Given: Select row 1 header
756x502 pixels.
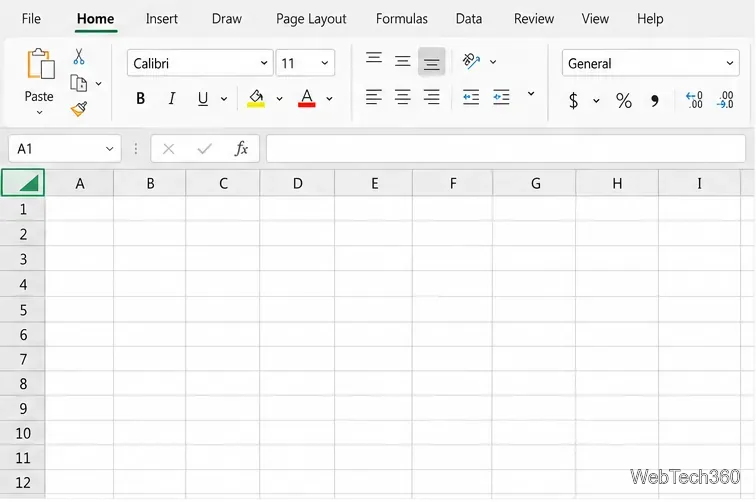Looking at the screenshot, I should [23, 209].
